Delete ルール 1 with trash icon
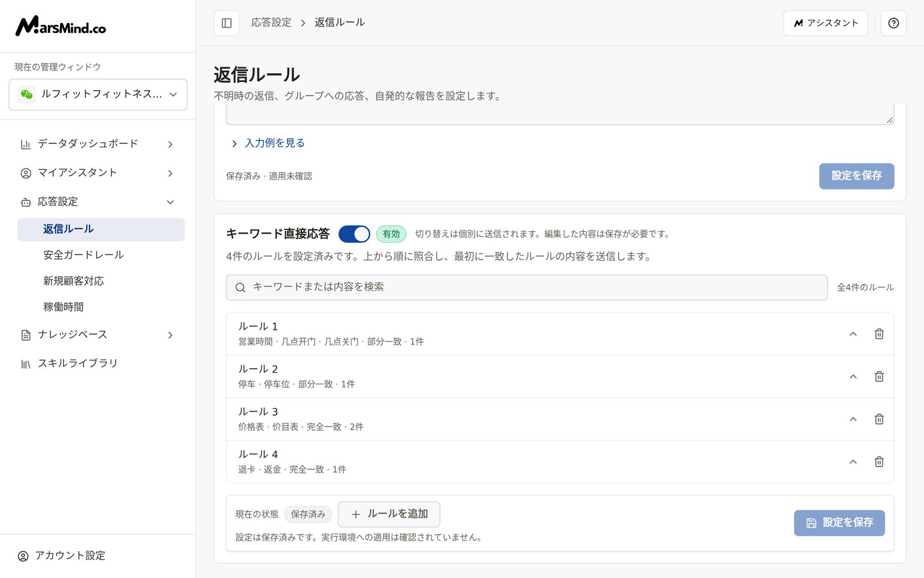The image size is (924, 578). tap(879, 334)
